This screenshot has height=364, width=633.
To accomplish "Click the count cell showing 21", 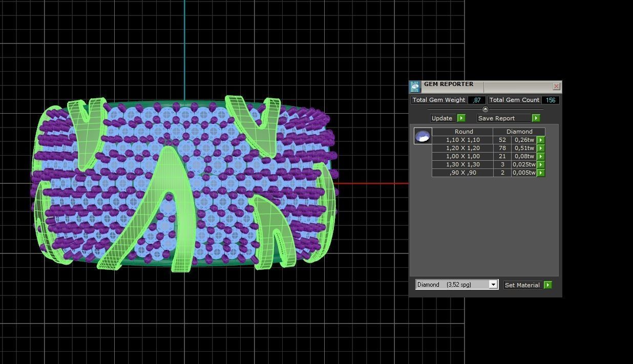I will coord(502,156).
